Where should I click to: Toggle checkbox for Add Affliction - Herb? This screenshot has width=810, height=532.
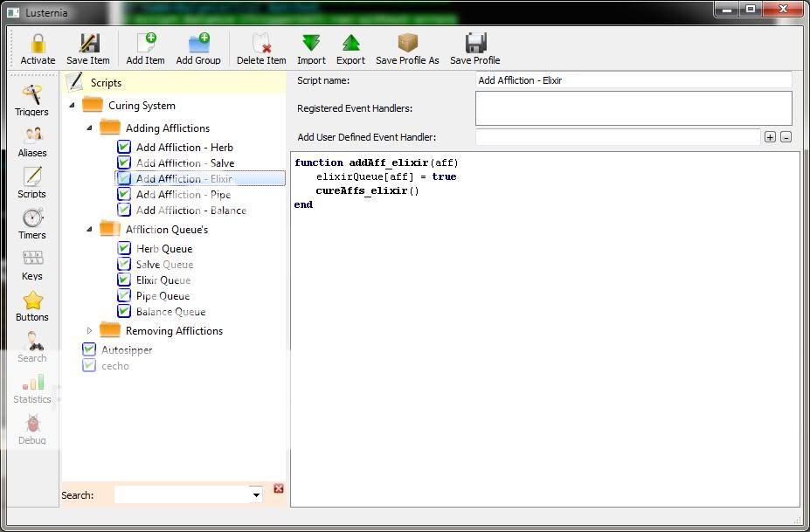(124, 147)
